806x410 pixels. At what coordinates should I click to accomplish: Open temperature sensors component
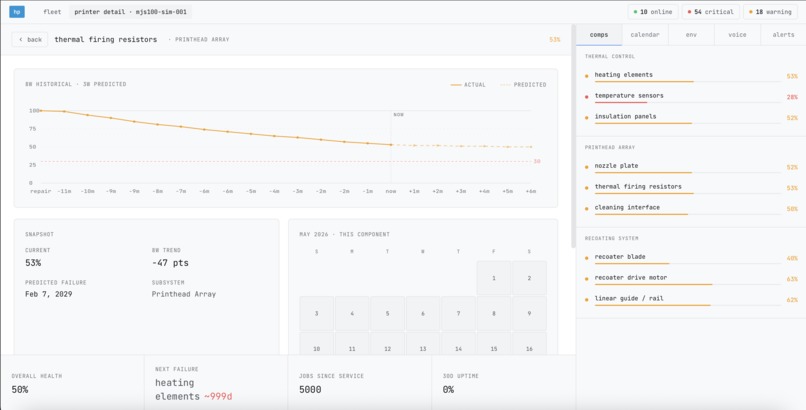(691, 97)
